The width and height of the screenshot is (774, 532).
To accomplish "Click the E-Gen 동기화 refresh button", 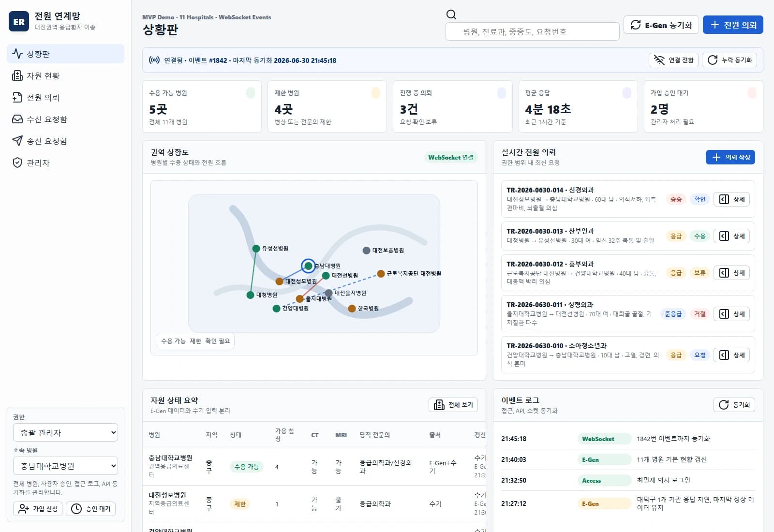I will point(661,25).
